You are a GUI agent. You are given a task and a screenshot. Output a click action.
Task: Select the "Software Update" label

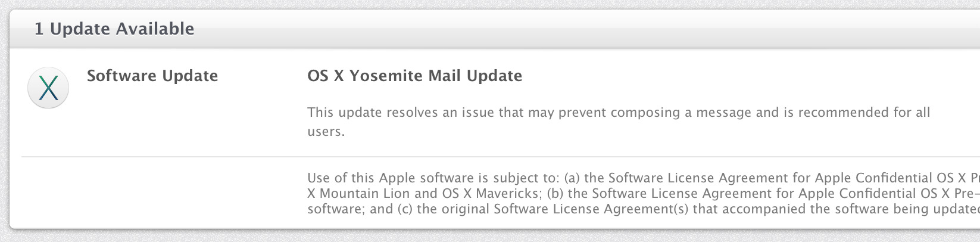(152, 76)
